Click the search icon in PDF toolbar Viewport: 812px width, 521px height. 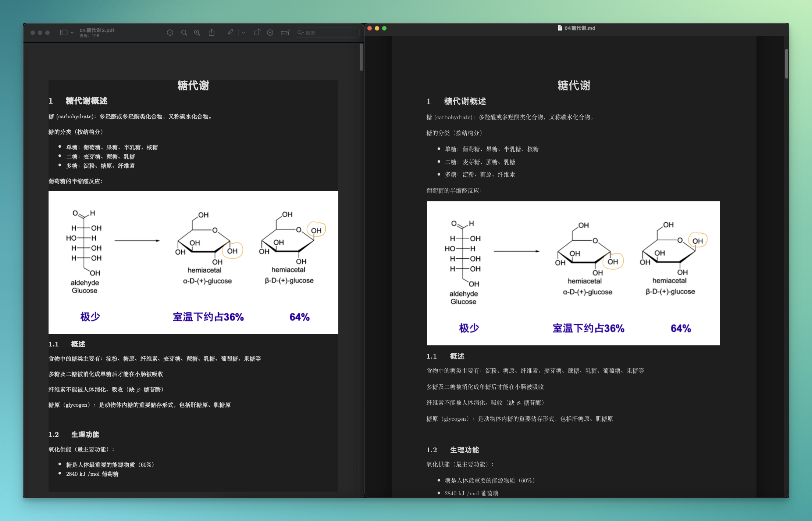[299, 33]
